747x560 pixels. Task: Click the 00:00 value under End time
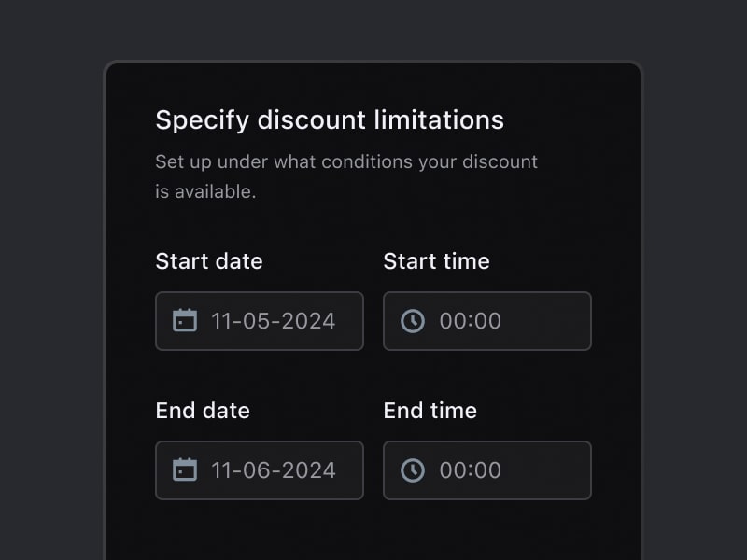click(x=471, y=470)
